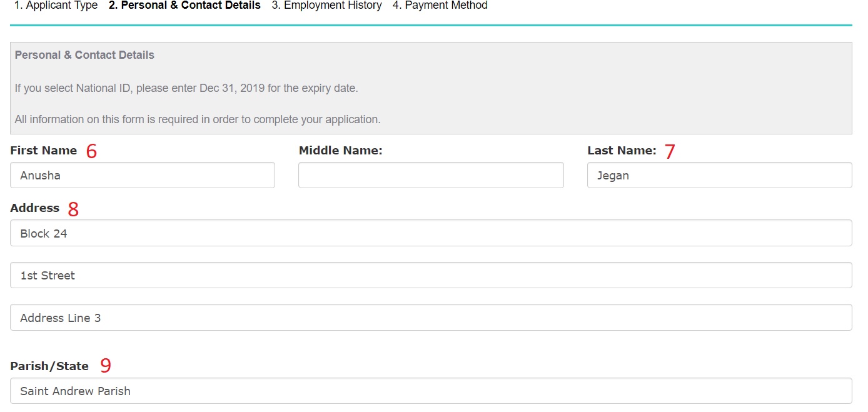Click the Parish/State label
868x412 pixels.
(49, 366)
